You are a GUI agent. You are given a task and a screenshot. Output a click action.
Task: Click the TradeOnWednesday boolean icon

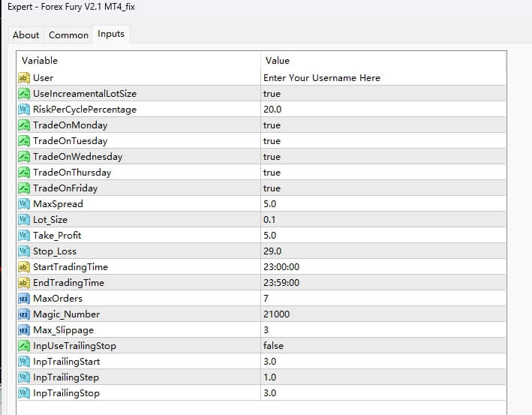[24, 156]
